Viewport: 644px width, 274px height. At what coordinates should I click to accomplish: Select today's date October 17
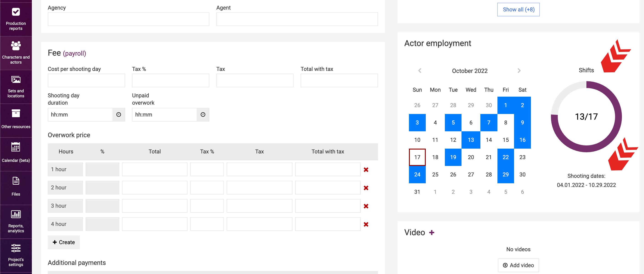point(417,157)
